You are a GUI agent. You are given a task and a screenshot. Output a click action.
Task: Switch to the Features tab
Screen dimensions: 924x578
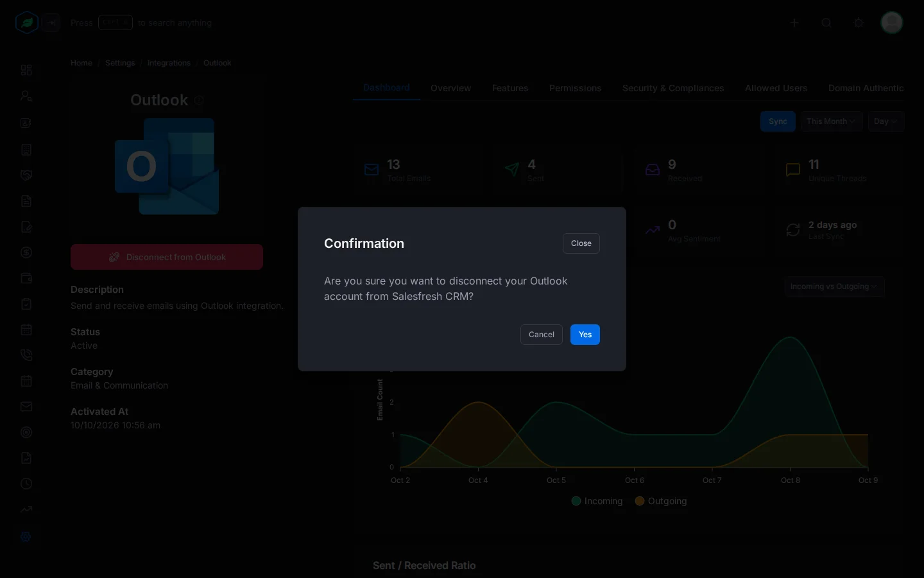click(510, 88)
